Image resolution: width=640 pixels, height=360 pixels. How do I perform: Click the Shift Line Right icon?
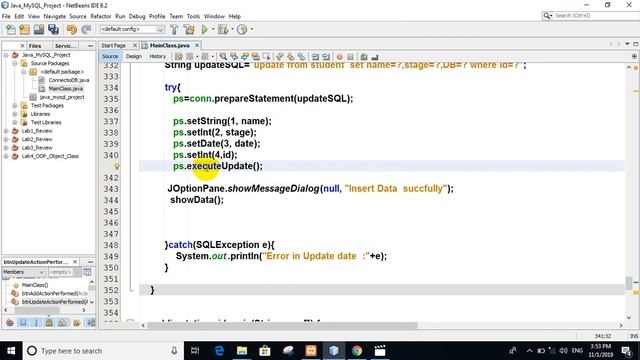[326, 56]
